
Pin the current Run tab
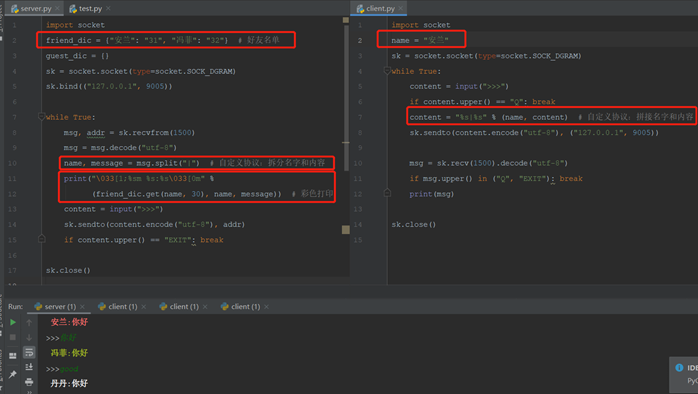12,374
